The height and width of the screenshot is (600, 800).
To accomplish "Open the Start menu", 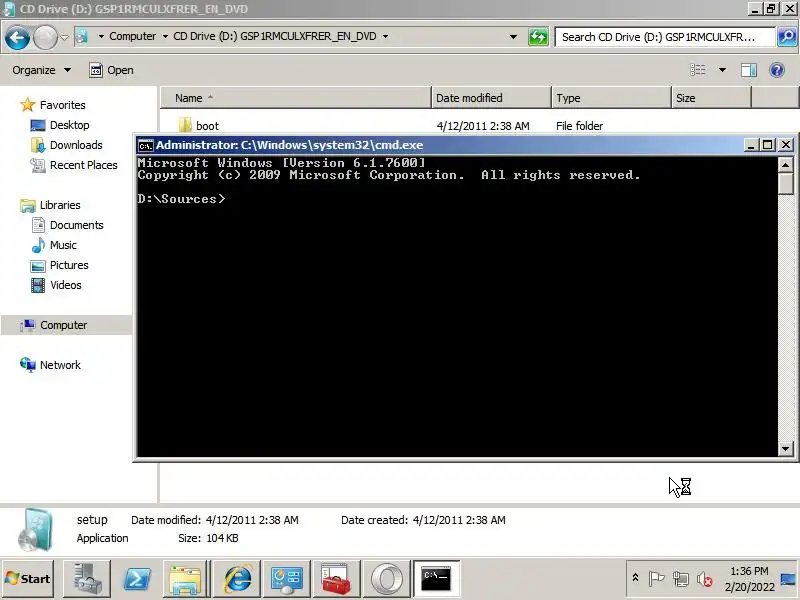I will [x=28, y=579].
